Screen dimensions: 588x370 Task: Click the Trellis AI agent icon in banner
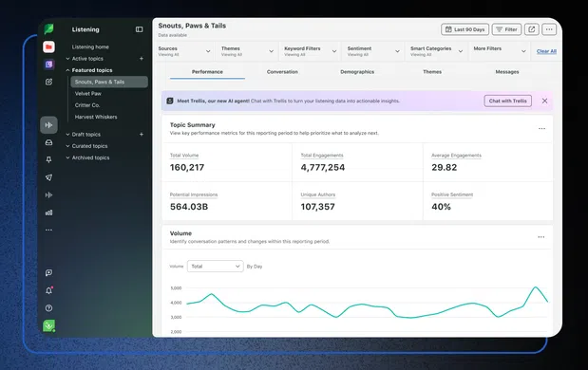pyautogui.click(x=170, y=101)
